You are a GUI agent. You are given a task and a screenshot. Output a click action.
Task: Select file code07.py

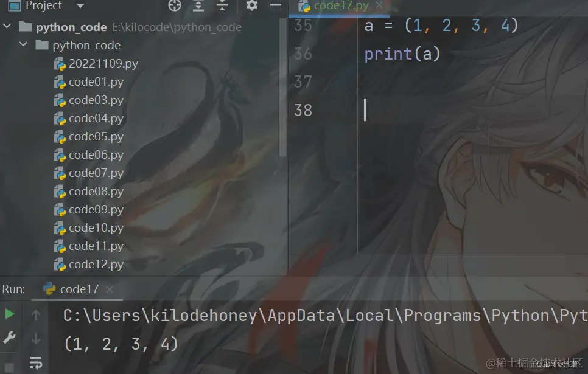tap(96, 173)
